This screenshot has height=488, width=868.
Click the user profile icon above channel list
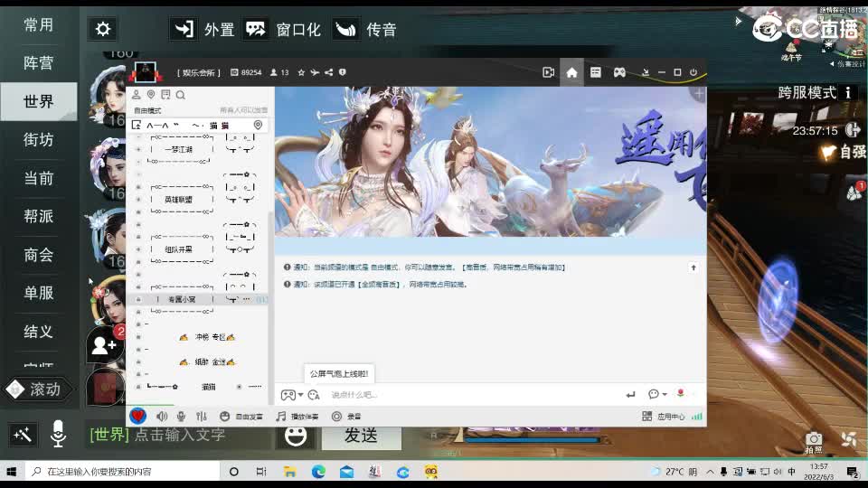click(137, 95)
